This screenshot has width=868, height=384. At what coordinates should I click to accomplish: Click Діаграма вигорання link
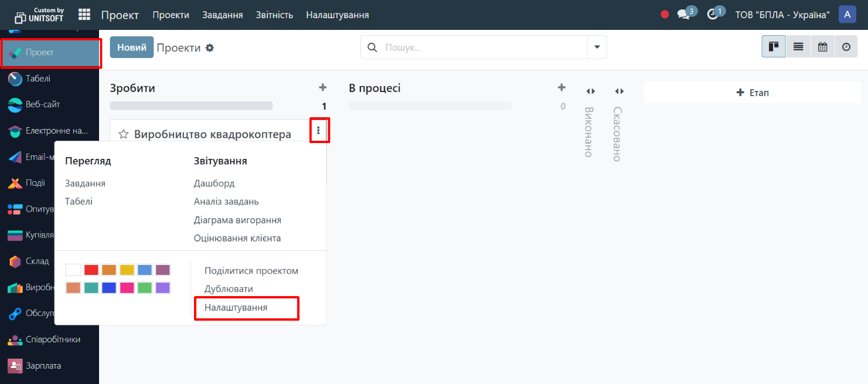coord(237,220)
